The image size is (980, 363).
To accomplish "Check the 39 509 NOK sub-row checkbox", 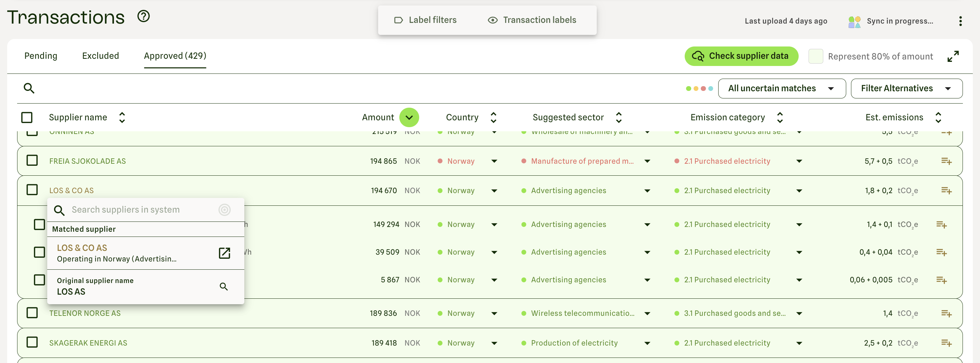I will [x=39, y=252].
